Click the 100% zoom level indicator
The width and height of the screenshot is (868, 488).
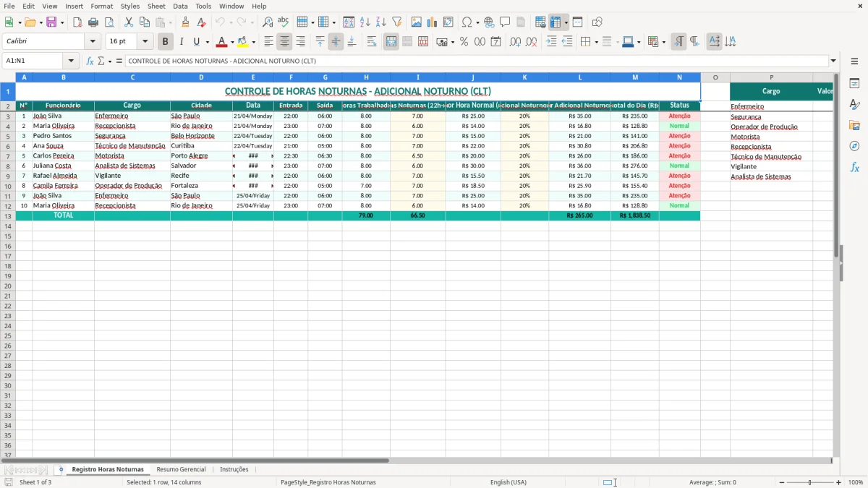tap(856, 482)
